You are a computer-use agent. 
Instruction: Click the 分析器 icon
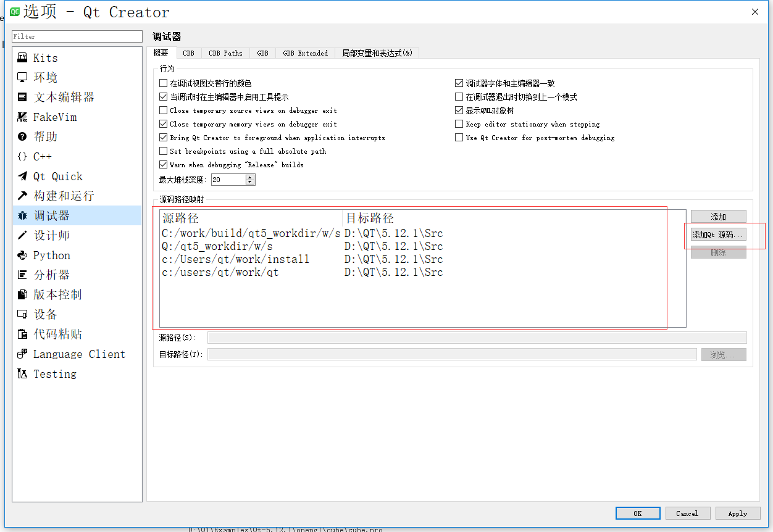(x=22, y=275)
